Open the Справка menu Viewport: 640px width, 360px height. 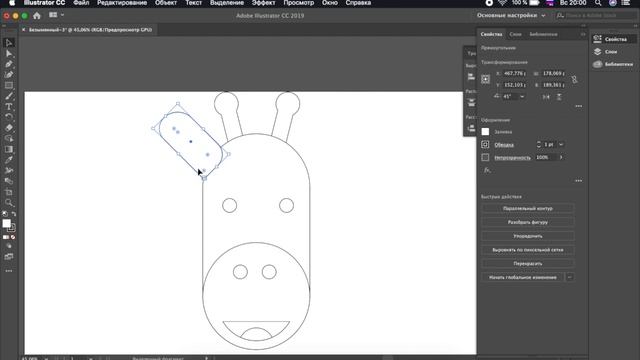(x=358, y=3)
